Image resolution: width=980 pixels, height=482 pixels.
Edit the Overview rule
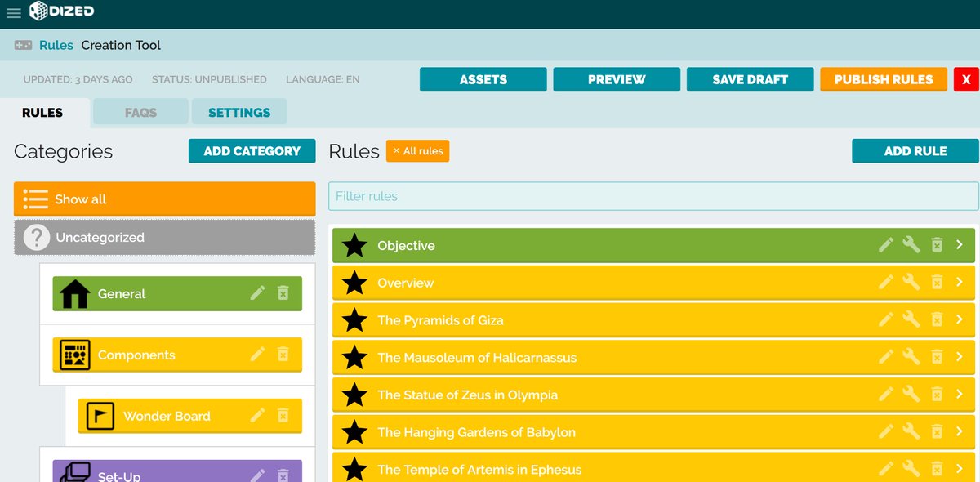[886, 282]
